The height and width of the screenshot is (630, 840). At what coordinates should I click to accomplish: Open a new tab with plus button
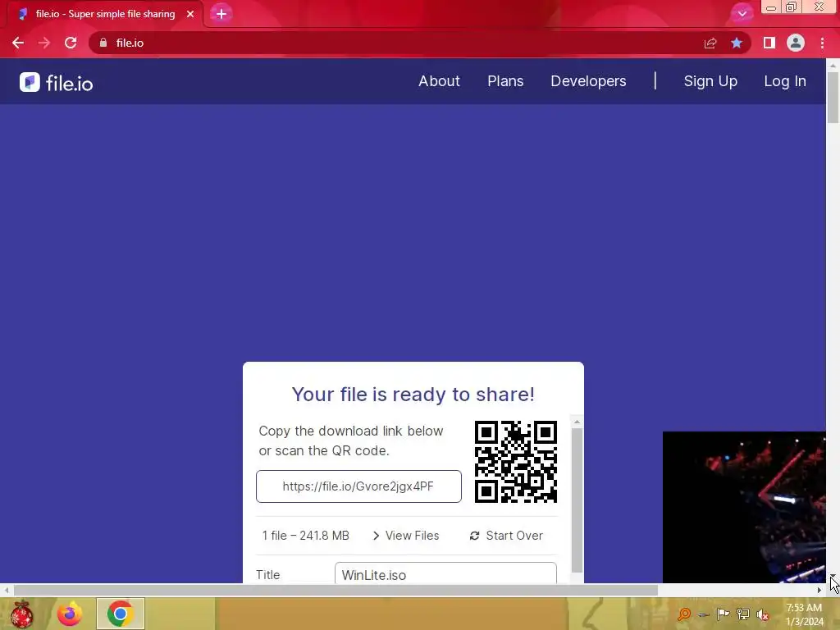tap(221, 14)
